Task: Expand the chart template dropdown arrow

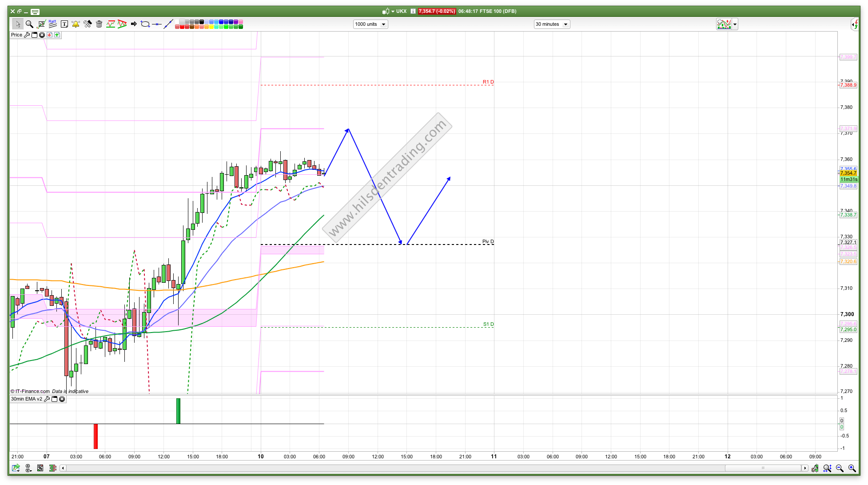Action: point(735,24)
